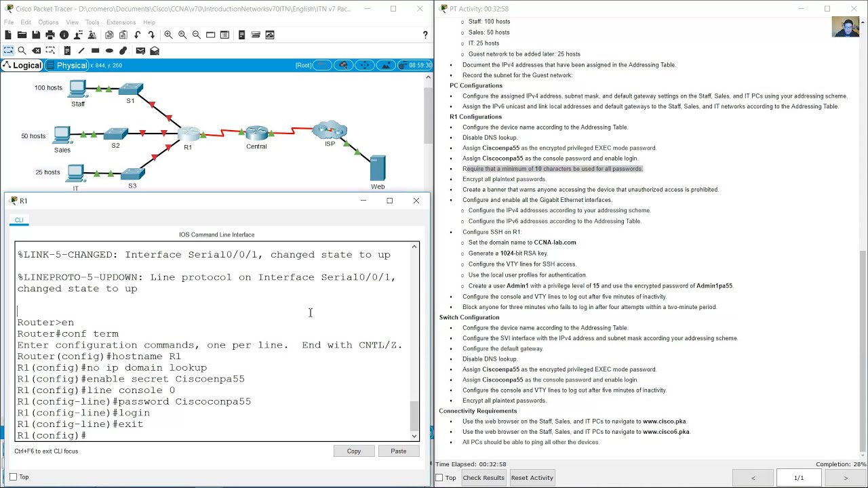Click the R1 router in topology
Image resolution: width=868 pixels, height=488 pixels.
(189, 134)
